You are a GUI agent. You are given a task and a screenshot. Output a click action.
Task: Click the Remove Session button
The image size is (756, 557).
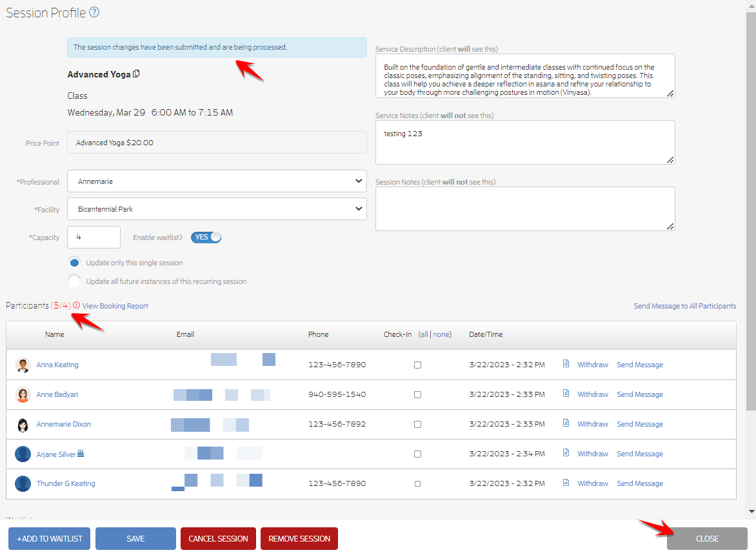tap(299, 539)
